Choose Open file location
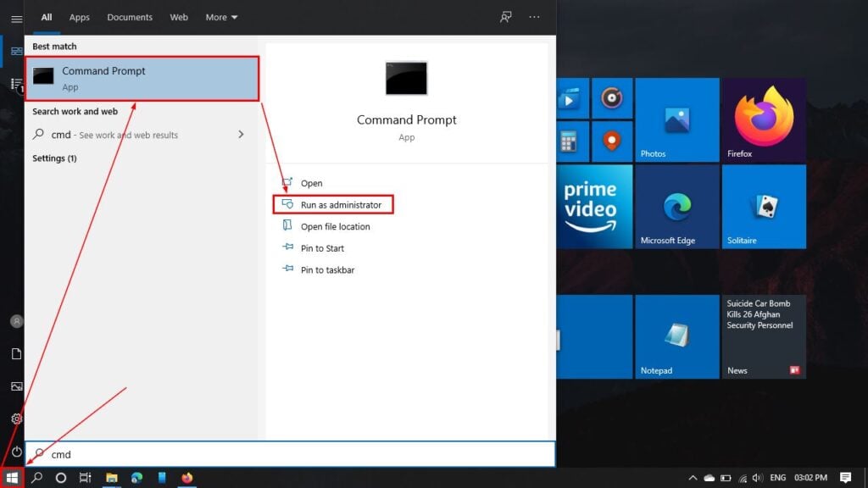Image resolution: width=868 pixels, height=488 pixels. (x=335, y=226)
